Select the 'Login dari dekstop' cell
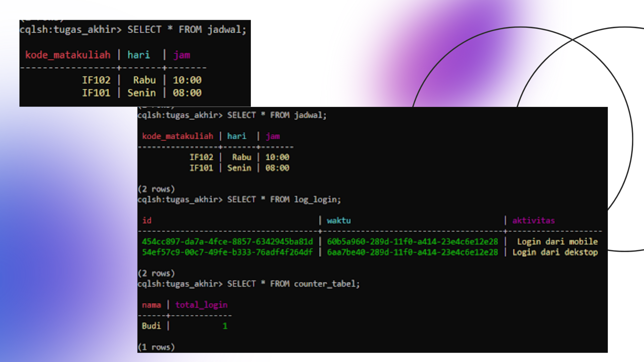644x362 pixels. (555, 252)
